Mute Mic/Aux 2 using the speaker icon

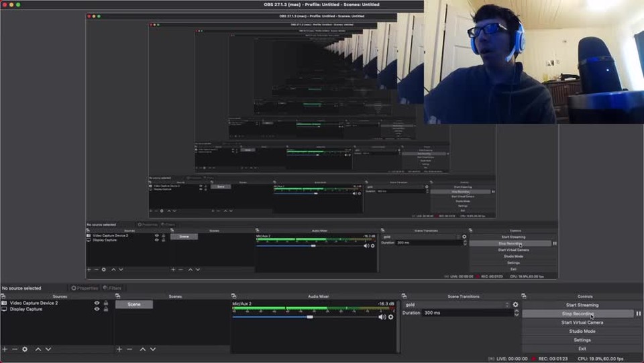coord(382,317)
